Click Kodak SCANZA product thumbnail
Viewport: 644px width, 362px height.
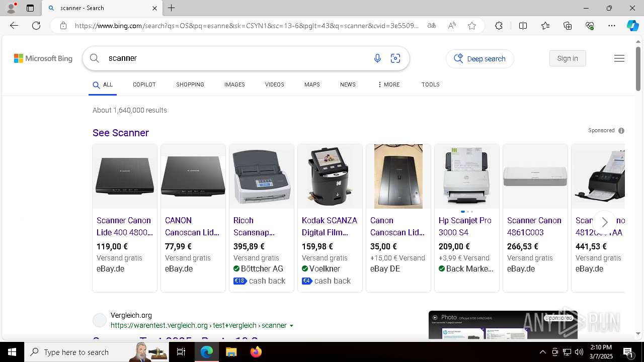(x=330, y=176)
